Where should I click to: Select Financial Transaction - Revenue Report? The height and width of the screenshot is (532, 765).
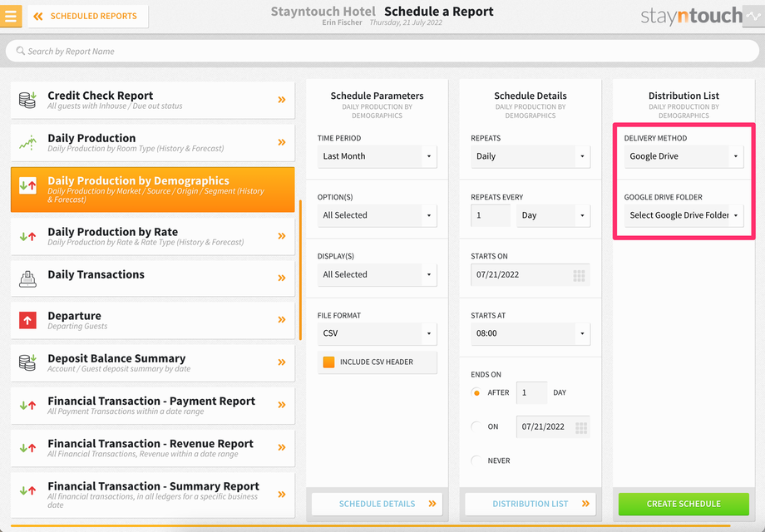pos(153,448)
